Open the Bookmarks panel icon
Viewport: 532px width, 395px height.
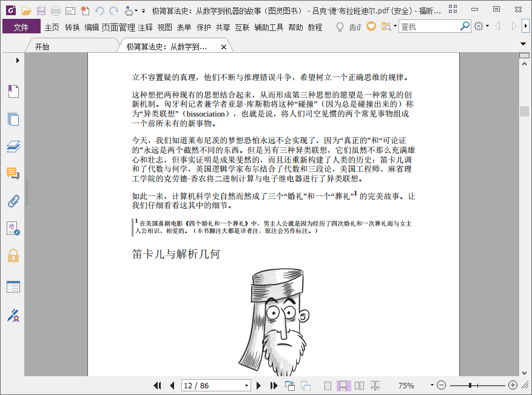13,91
